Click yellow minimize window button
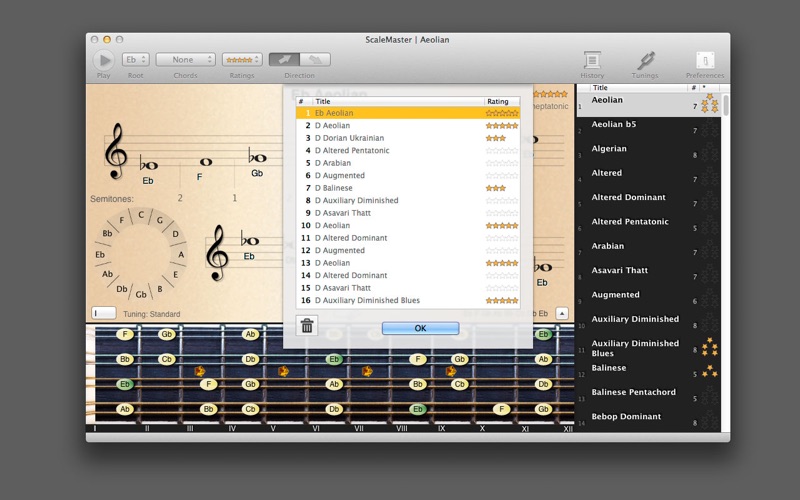The height and width of the screenshot is (500, 800). (107, 39)
